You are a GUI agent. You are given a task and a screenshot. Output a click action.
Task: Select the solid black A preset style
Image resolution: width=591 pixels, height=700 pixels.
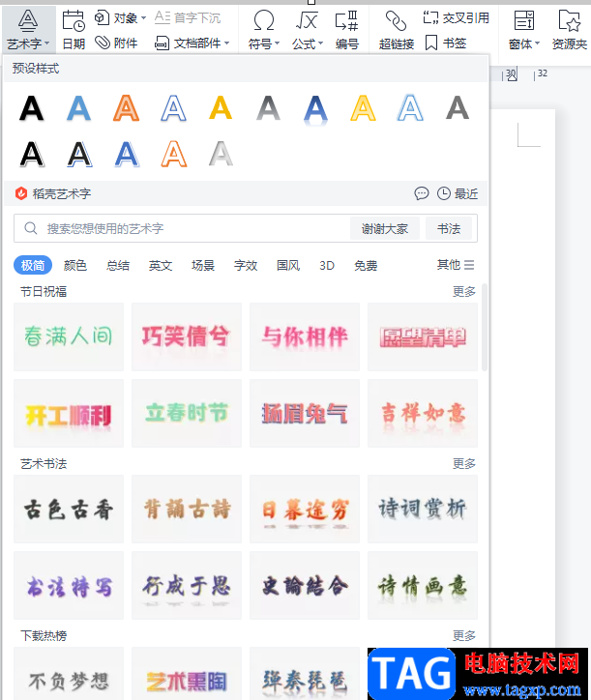(x=31, y=108)
